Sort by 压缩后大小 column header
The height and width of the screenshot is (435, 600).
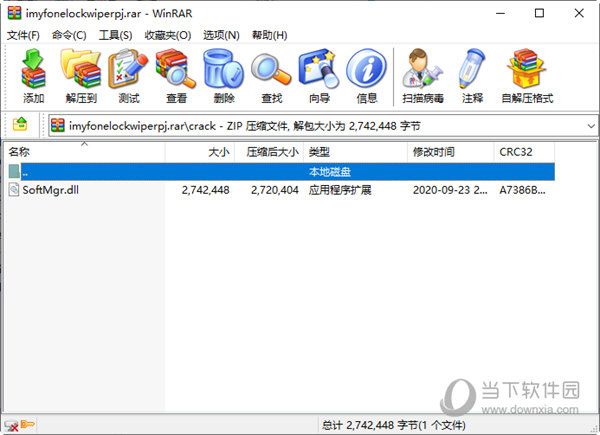tap(269, 152)
